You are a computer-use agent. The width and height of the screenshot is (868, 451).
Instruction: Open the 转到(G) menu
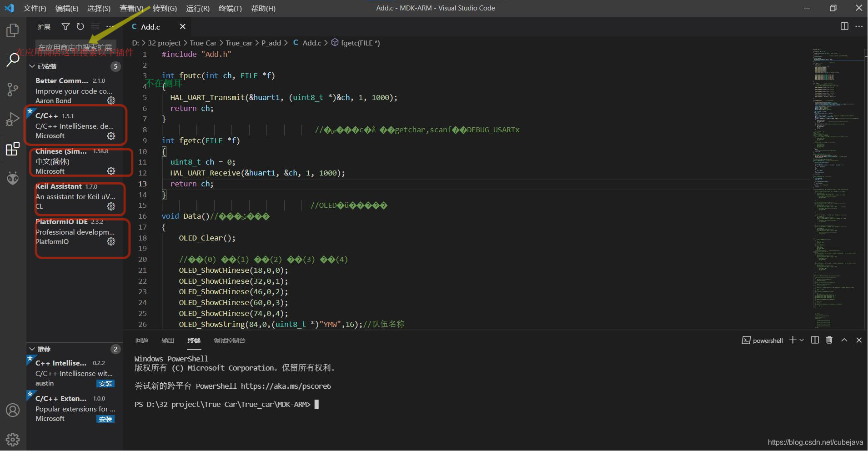pyautogui.click(x=165, y=8)
